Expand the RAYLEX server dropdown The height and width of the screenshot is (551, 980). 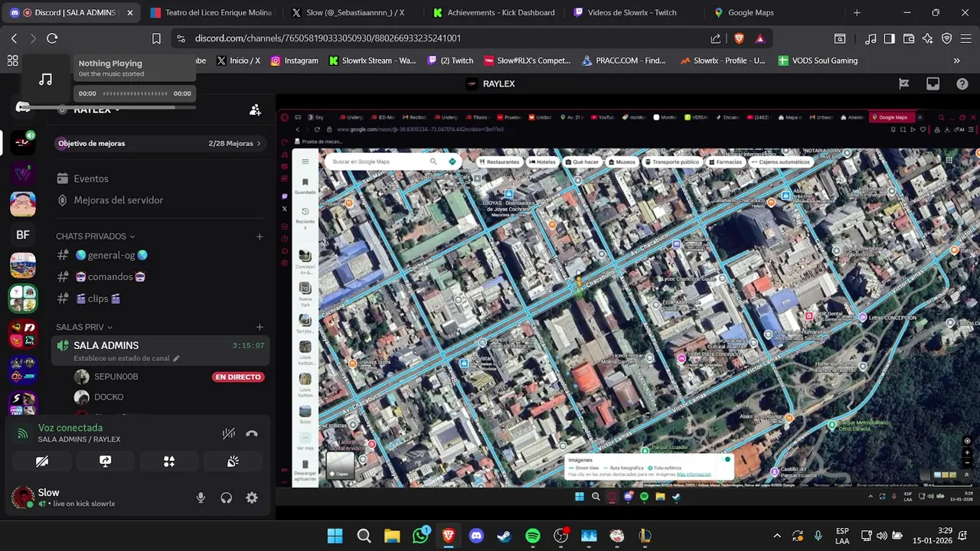coord(116,110)
